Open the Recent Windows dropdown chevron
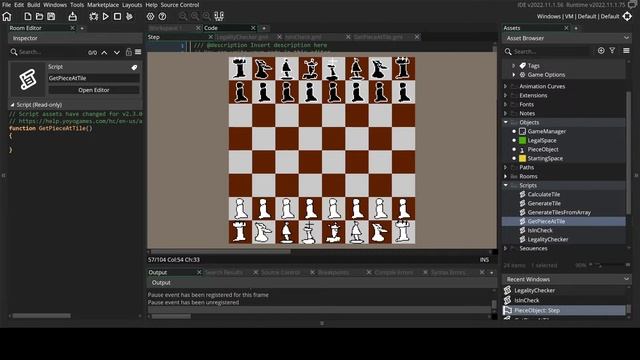 (x=626, y=279)
